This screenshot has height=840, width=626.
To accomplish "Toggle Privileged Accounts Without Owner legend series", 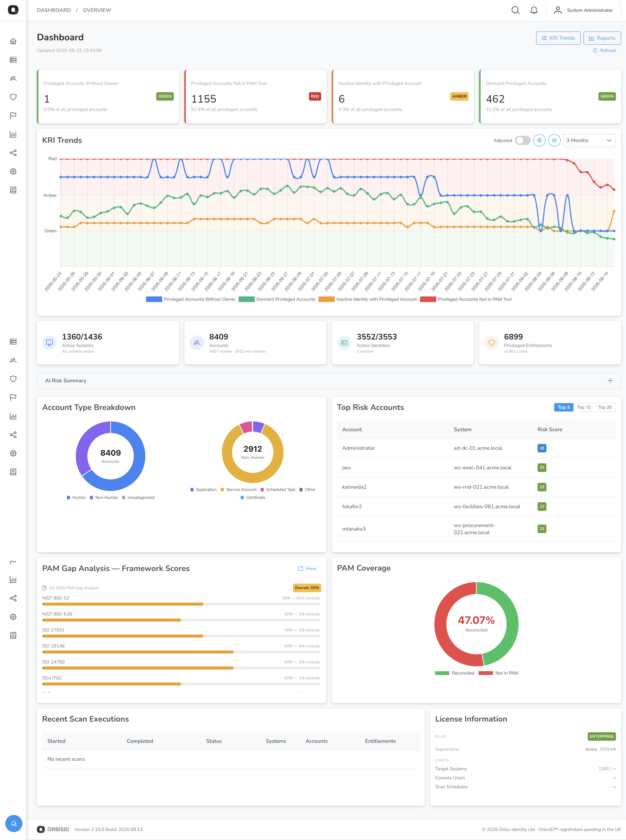I will coord(191,299).
